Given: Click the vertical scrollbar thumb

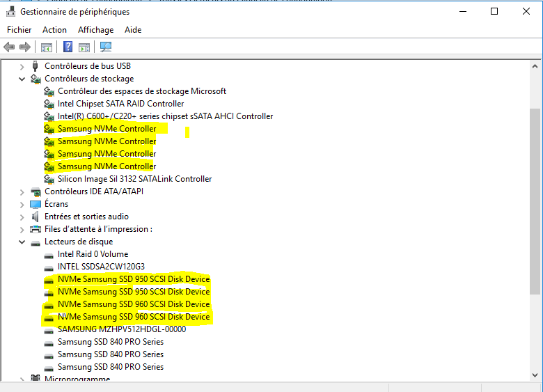Looking at the screenshot, I should [x=535, y=201].
